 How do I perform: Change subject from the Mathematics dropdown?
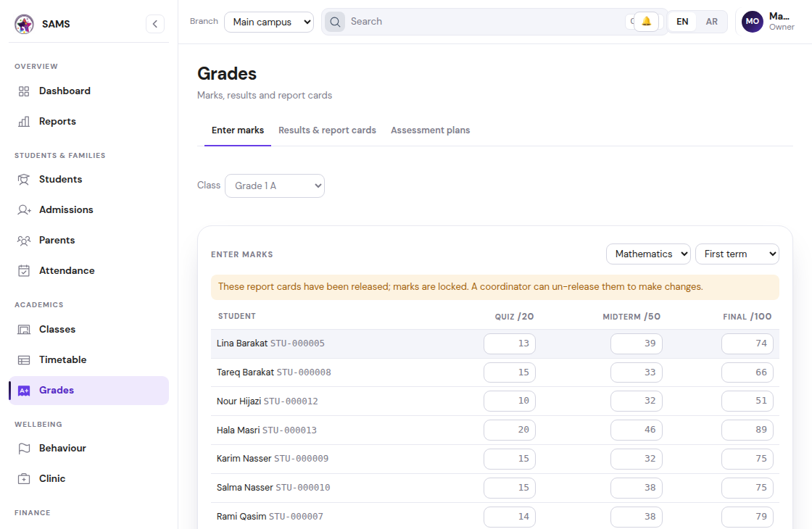(648, 254)
